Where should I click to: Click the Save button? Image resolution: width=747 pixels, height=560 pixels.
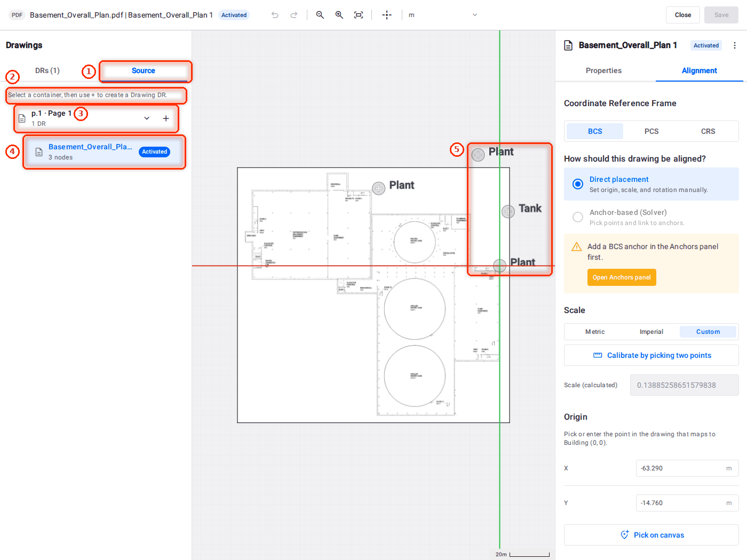coord(721,15)
